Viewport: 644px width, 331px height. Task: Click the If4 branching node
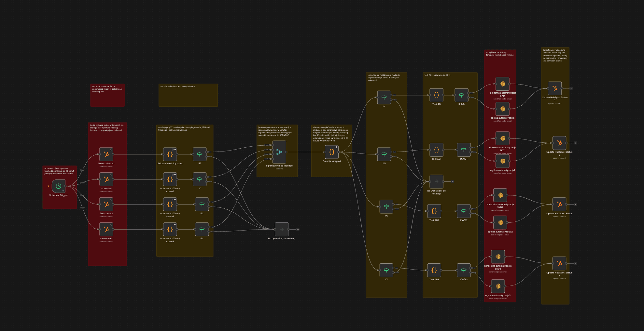click(x=384, y=98)
